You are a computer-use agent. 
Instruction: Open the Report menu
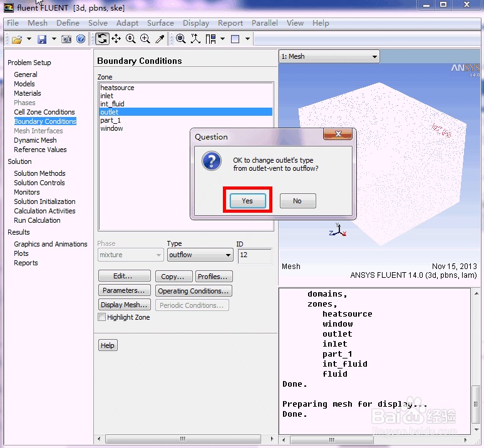(230, 23)
